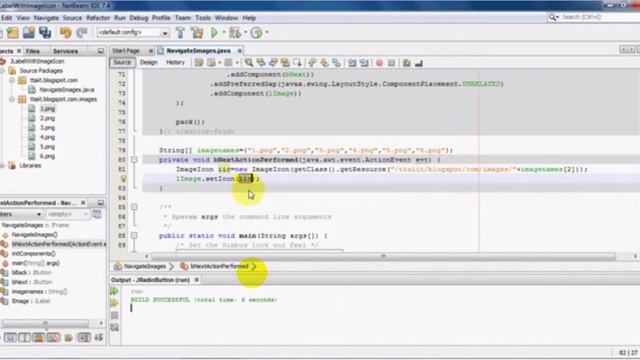The image size is (640, 360).
Task: Open the Profile Project arrow dropdown
Action: 267,32
